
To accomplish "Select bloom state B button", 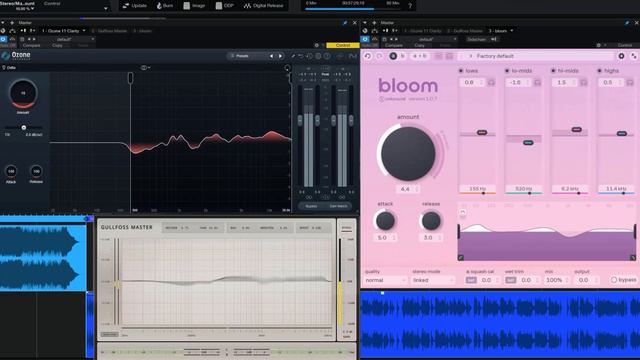I will pos(403,56).
